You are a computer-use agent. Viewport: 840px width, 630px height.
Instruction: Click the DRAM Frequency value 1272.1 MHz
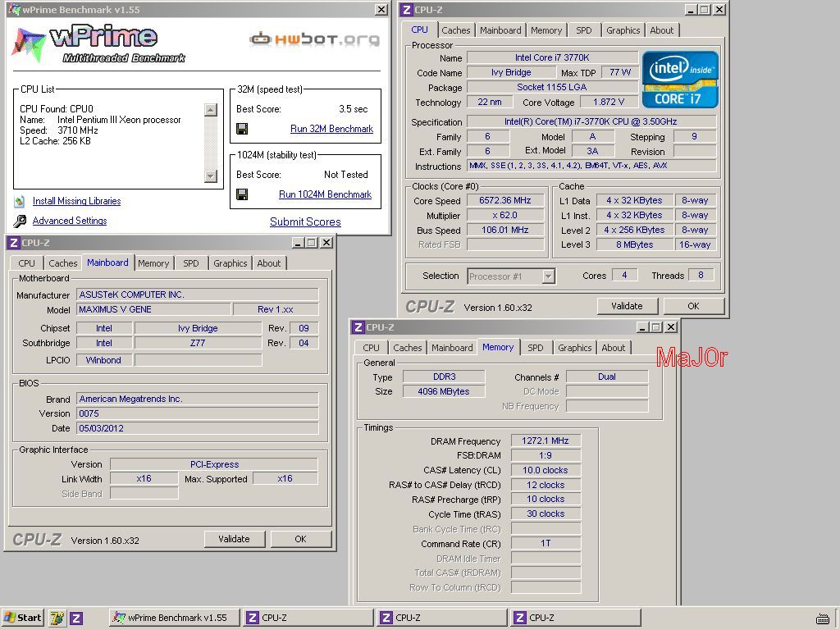[x=546, y=441]
